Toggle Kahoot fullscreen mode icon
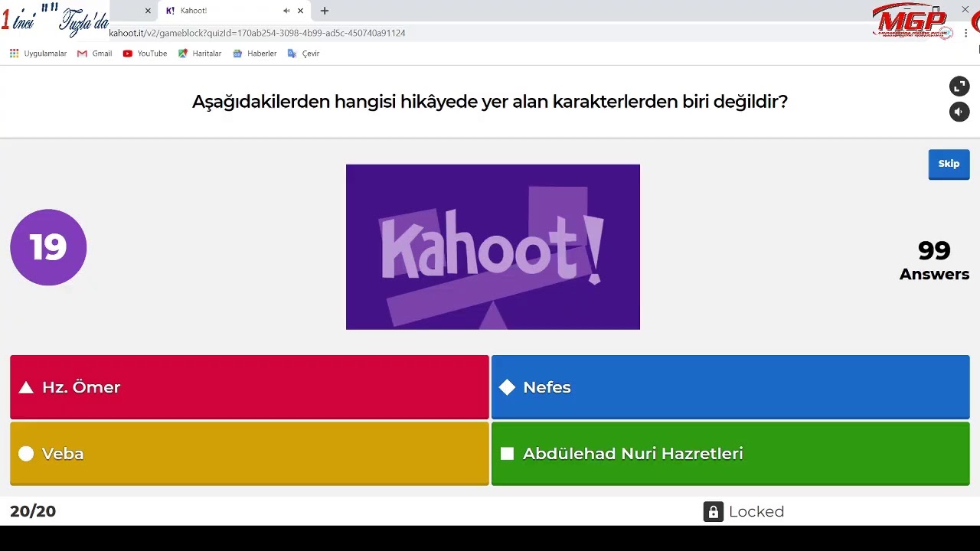The width and height of the screenshot is (980, 551). click(x=959, y=86)
